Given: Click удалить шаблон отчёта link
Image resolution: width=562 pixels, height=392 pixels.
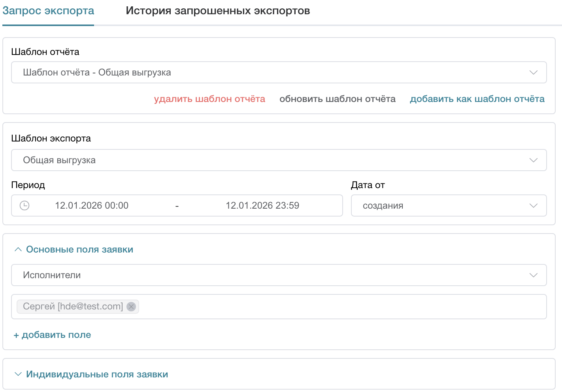Looking at the screenshot, I should click(209, 99).
